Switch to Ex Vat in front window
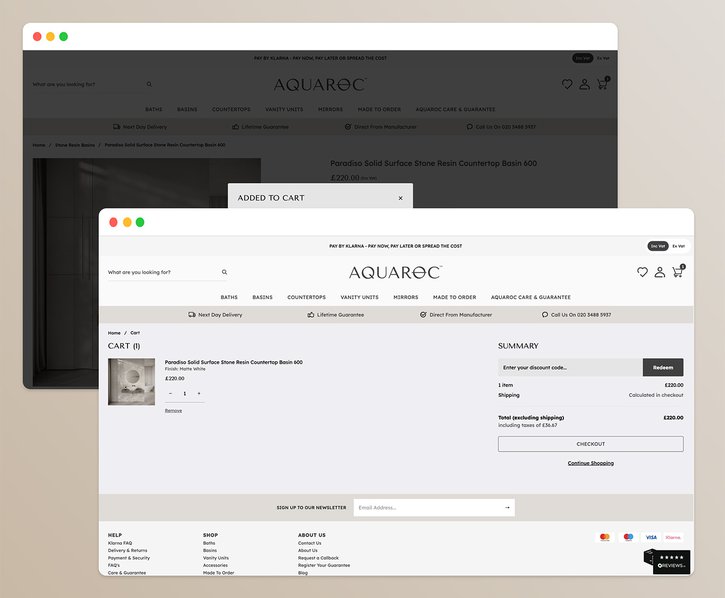This screenshot has width=725, height=598. pyautogui.click(x=679, y=246)
